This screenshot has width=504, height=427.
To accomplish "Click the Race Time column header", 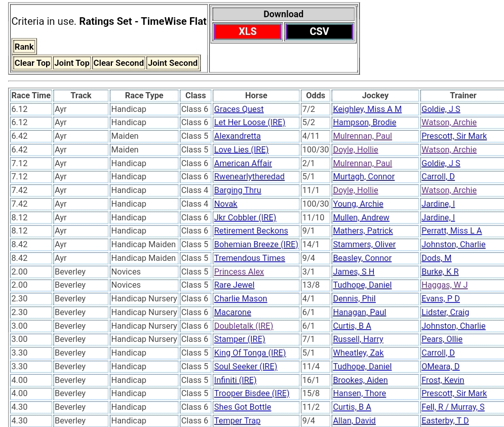I will coord(31,95).
